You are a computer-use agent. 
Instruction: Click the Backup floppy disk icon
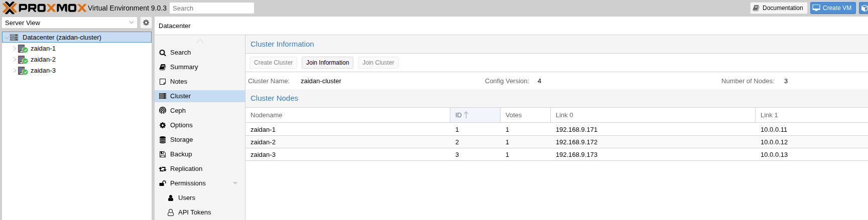[163, 154]
